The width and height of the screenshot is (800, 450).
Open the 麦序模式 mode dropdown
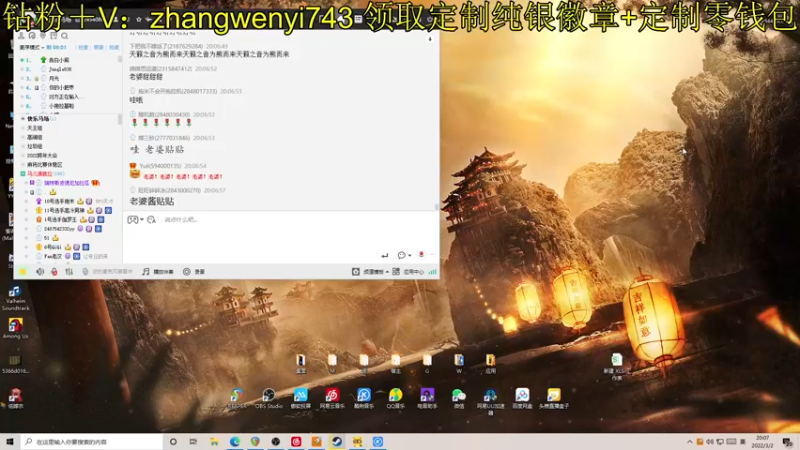32,47
